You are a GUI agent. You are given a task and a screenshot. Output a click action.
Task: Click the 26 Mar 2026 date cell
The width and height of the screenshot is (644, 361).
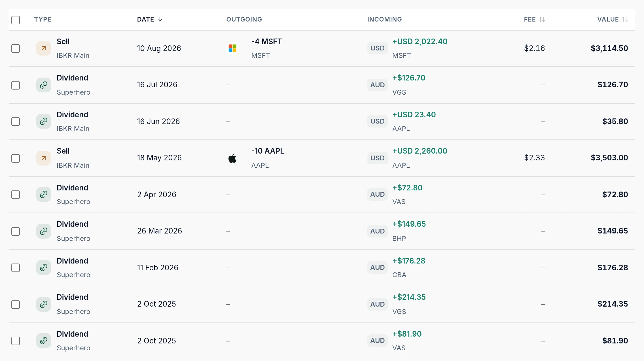click(160, 231)
